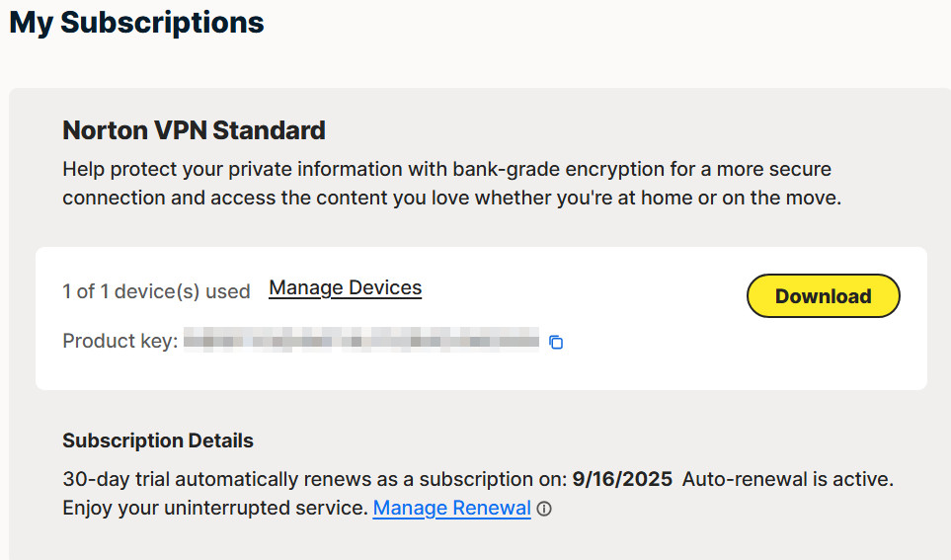Click the My Subscriptions page heading
This screenshot has height=560, width=951.
[x=136, y=23]
